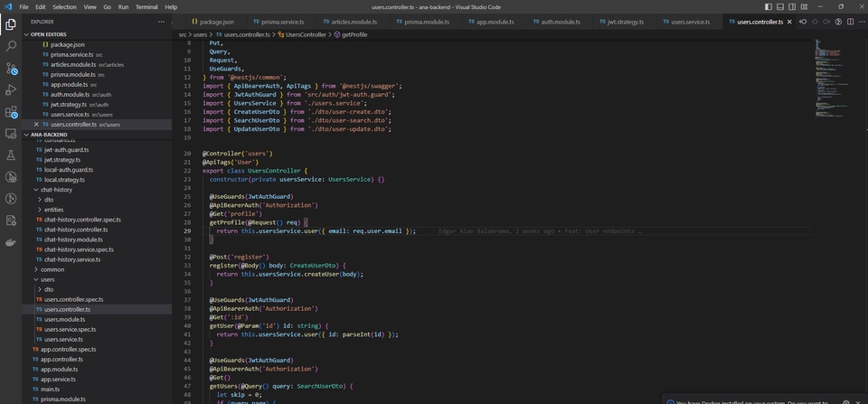868x404 pixels.
Task: Open the Docker whale view
Action: tap(11, 242)
